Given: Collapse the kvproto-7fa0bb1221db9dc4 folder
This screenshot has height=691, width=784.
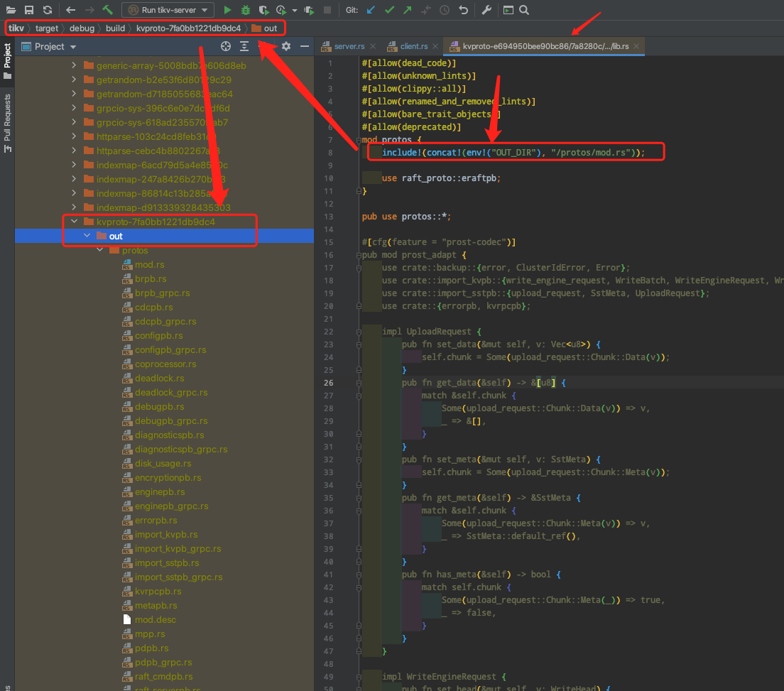Looking at the screenshot, I should coord(74,222).
